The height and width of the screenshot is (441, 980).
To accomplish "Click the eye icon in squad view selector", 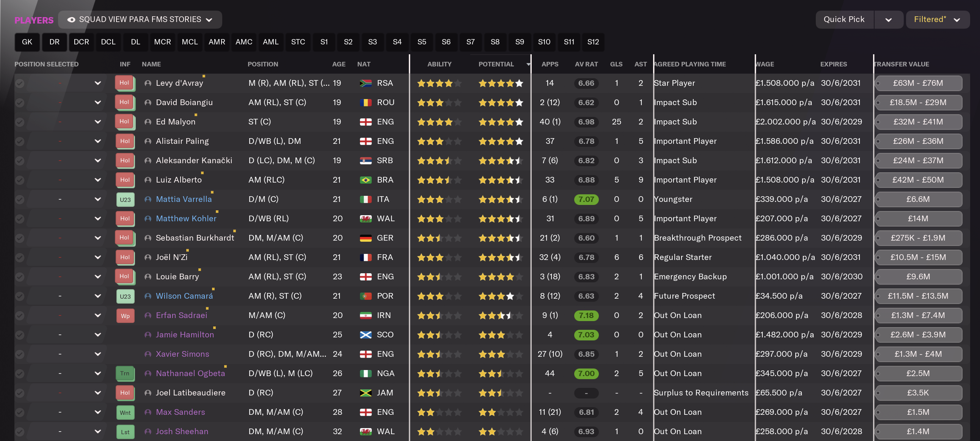I will pyautogui.click(x=71, y=19).
